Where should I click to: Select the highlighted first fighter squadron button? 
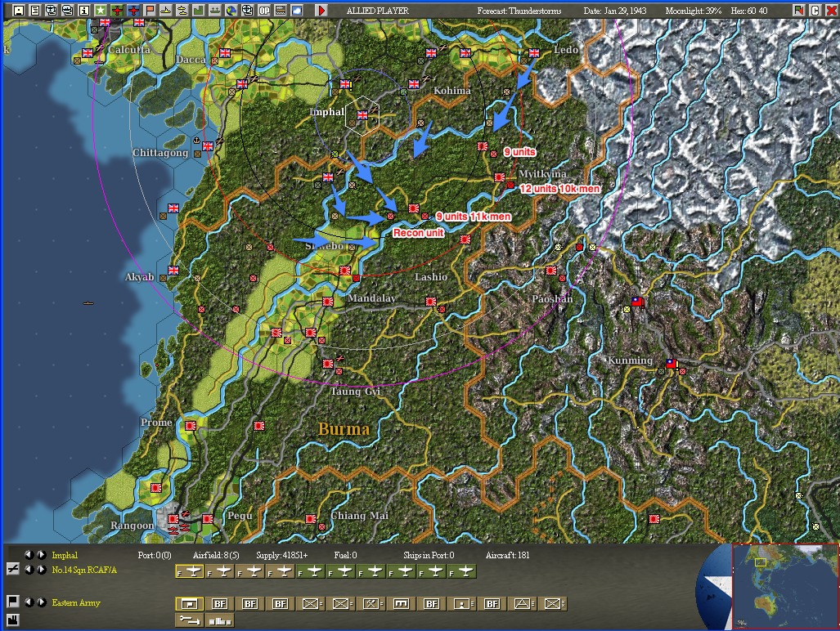click(190, 572)
